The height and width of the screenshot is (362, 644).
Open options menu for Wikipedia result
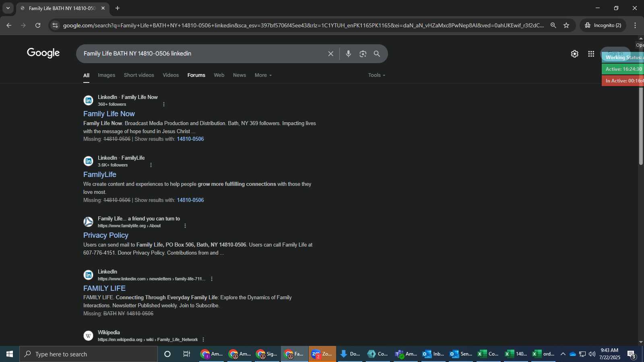203,340
